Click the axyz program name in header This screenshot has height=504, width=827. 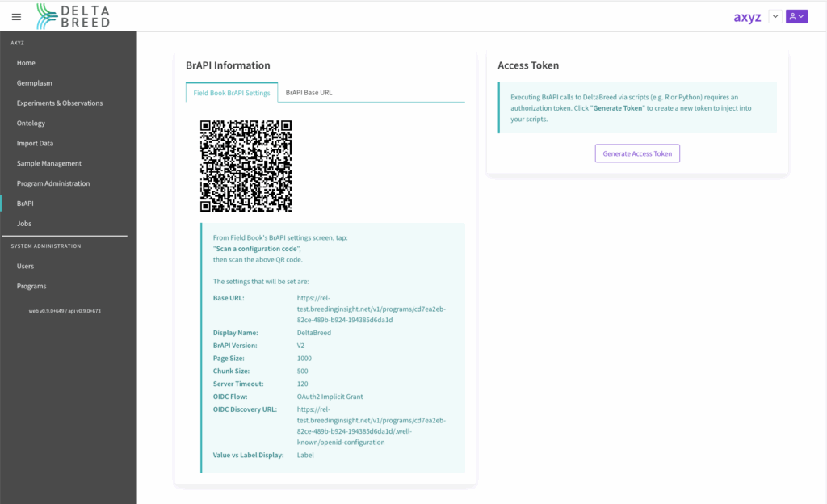[747, 17]
